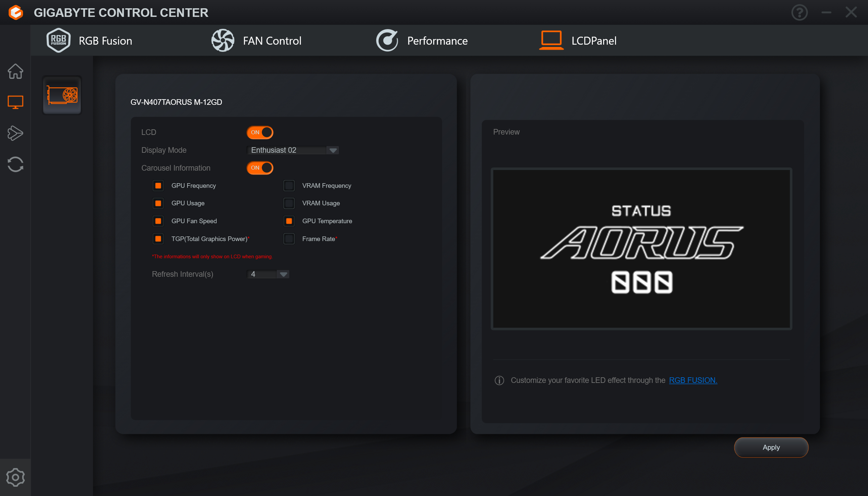Click the circular update arrows icon
This screenshot has height=496, width=868.
15,164
